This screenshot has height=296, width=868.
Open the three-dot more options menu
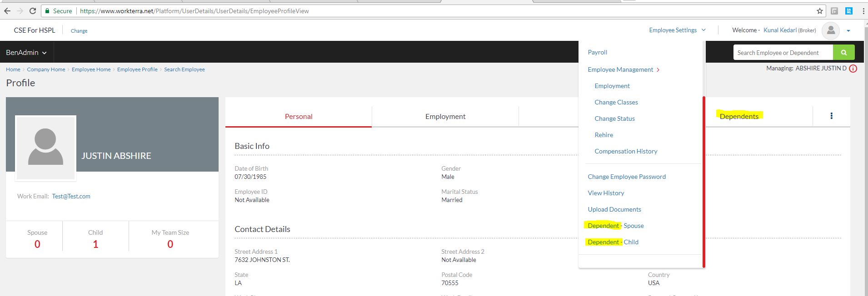pos(831,116)
